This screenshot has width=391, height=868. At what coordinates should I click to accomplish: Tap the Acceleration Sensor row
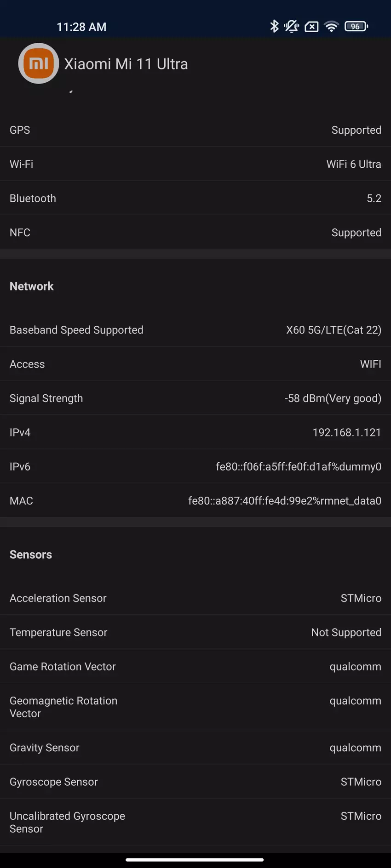[x=195, y=598]
